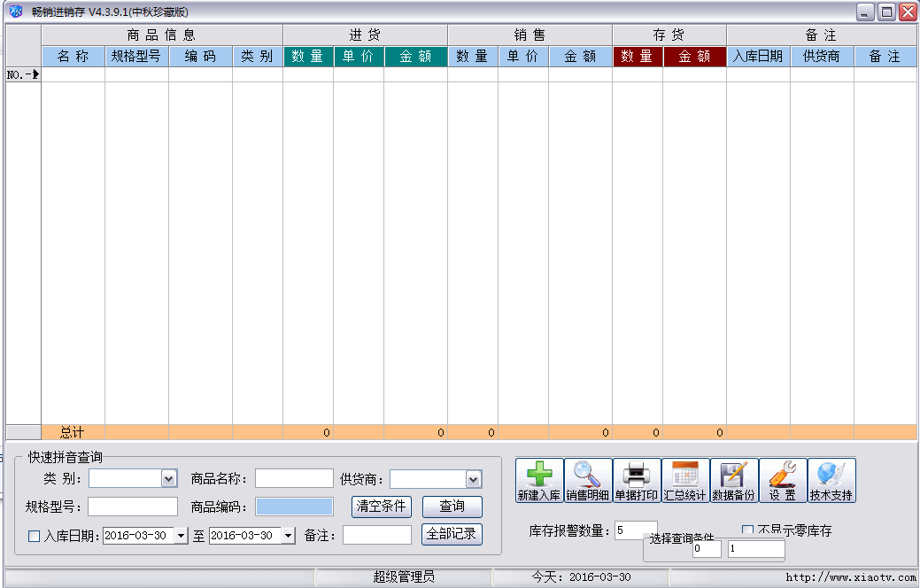The image size is (920, 588).
Task: Click the app icon in title bar
Action: coord(15,12)
